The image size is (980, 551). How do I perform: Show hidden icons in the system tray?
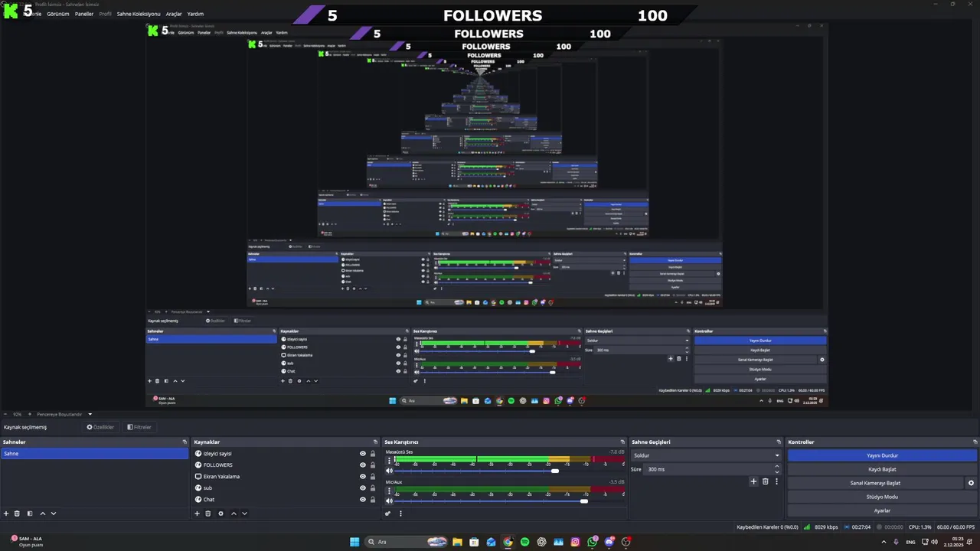click(884, 542)
